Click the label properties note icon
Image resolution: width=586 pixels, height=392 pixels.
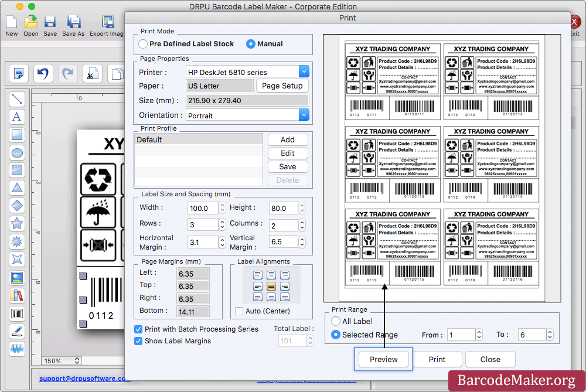(x=18, y=73)
